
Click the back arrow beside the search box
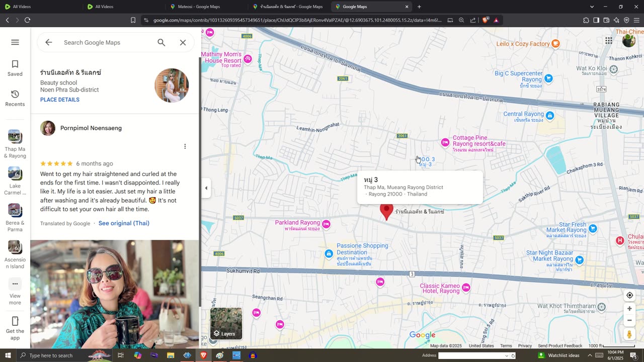coord(49,42)
